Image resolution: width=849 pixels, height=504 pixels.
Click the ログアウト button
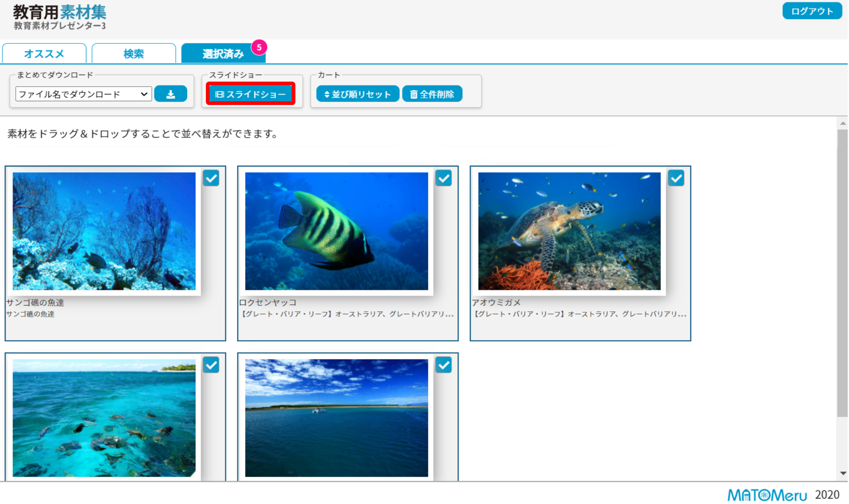[812, 11]
